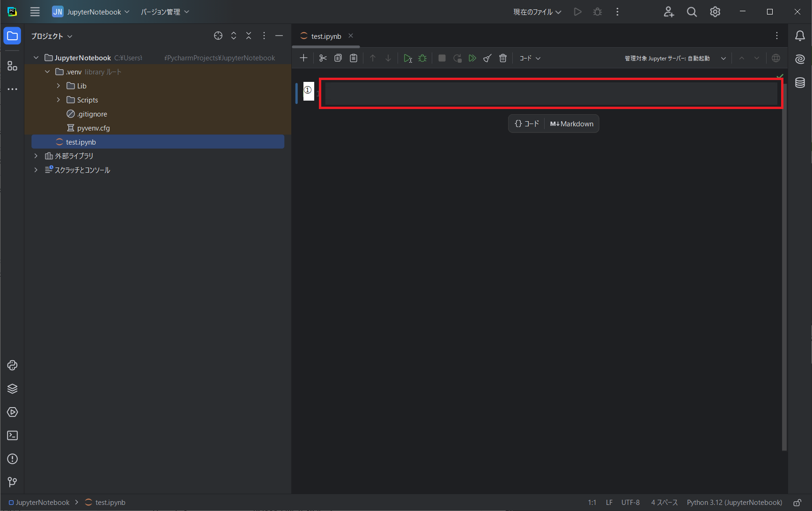812x511 pixels.
Task: Open Code With Me collaboration menu
Action: [669, 12]
